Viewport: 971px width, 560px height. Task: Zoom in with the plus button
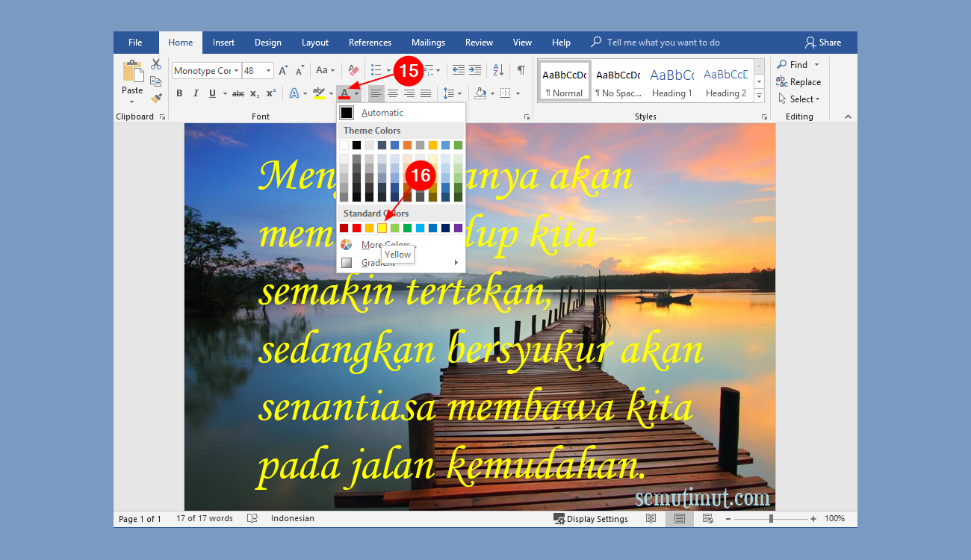[813, 519]
